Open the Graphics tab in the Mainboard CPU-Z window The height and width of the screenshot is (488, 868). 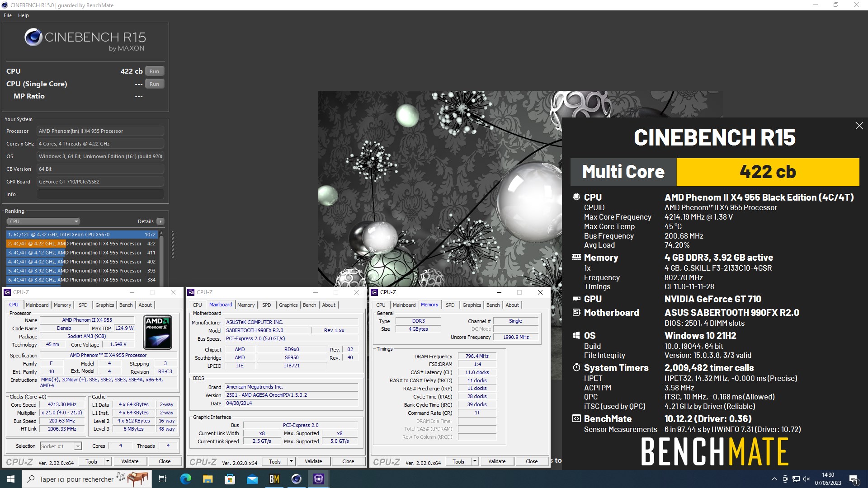(288, 305)
